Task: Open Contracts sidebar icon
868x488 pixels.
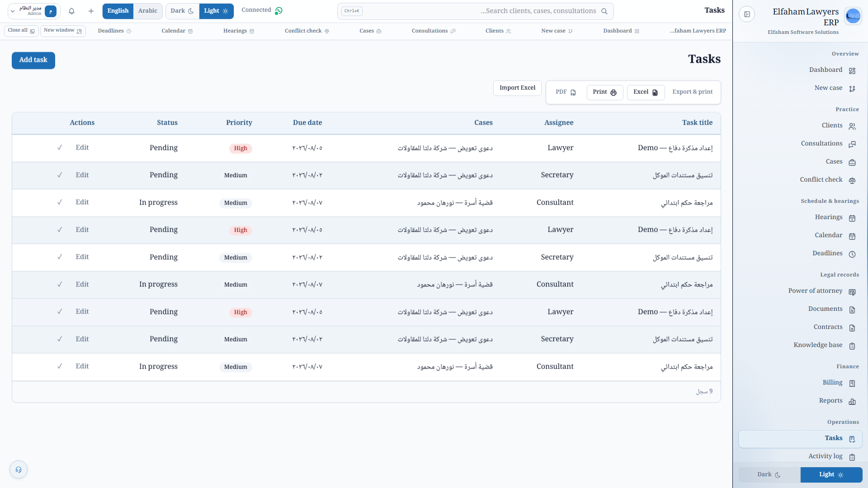Action: coord(852,328)
